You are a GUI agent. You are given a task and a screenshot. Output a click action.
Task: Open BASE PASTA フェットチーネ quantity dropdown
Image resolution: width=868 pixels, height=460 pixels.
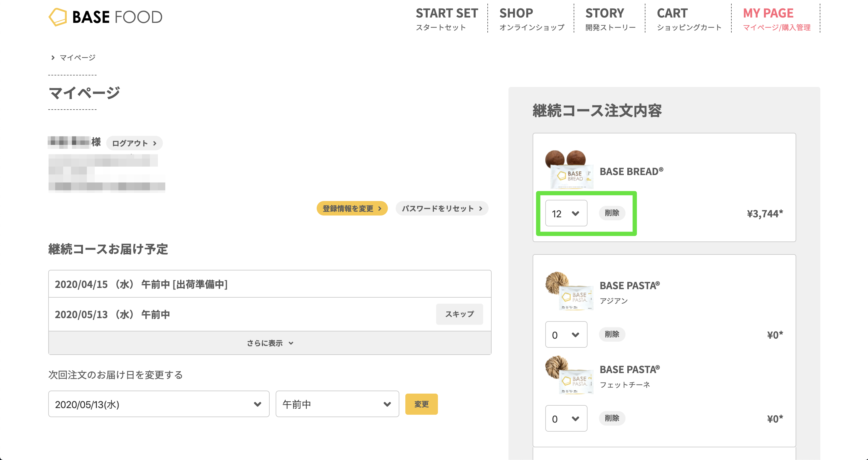(566, 419)
